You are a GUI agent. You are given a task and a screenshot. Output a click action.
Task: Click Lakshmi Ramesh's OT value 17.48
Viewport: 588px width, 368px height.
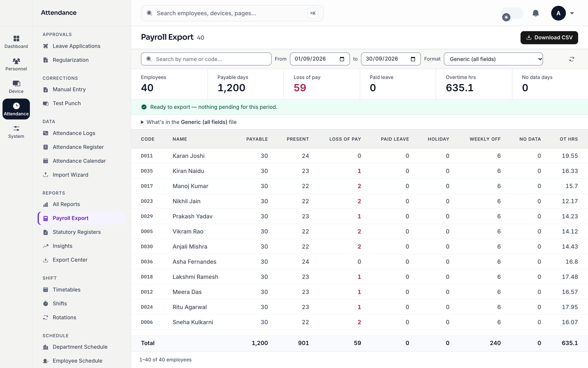click(x=570, y=277)
